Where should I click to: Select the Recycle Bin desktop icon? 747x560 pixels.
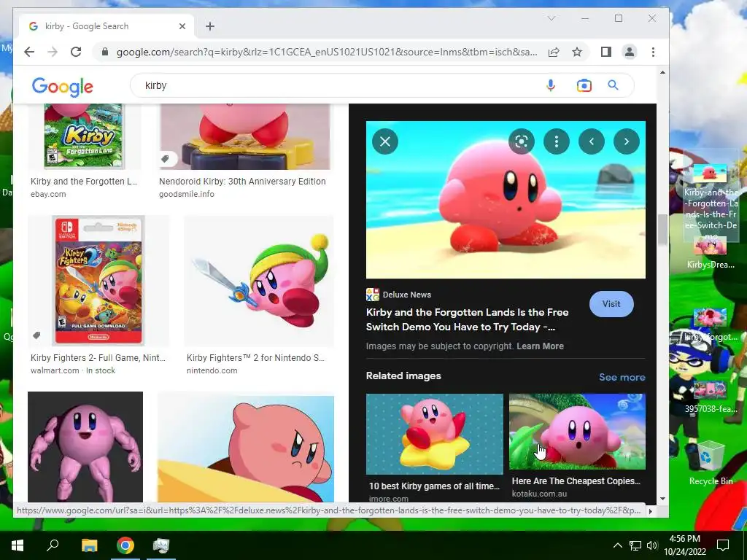711,463
